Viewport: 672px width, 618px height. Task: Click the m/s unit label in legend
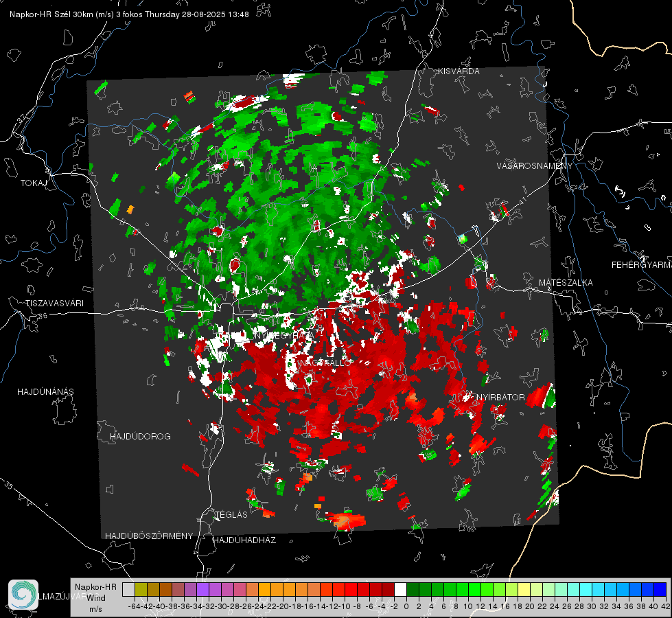95,609
